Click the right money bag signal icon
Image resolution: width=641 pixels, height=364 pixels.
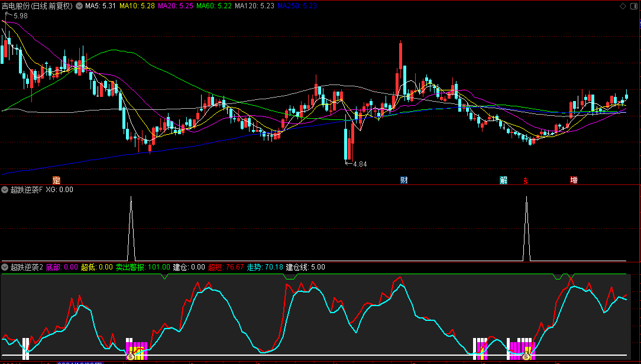(x=526, y=356)
